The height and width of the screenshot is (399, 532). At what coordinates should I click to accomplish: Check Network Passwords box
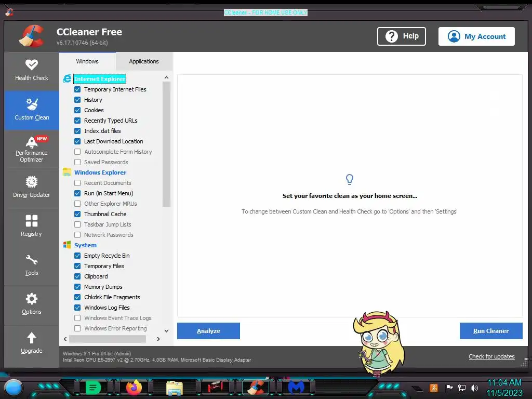pos(77,235)
